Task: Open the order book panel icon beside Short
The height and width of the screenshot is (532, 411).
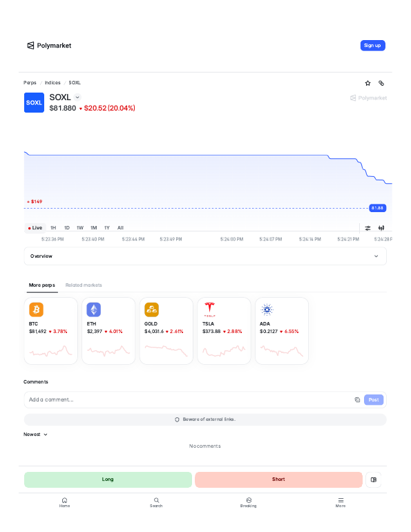Action: coord(374,479)
